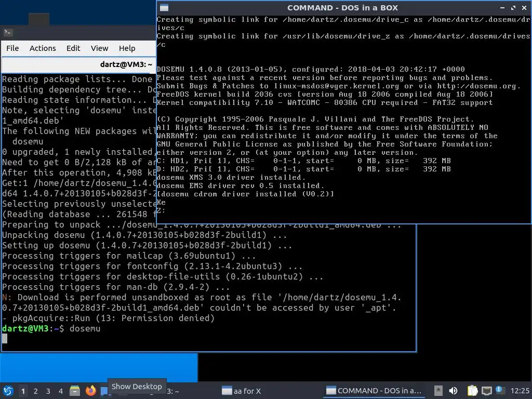Open the update notifier tray icon

click(x=499, y=390)
